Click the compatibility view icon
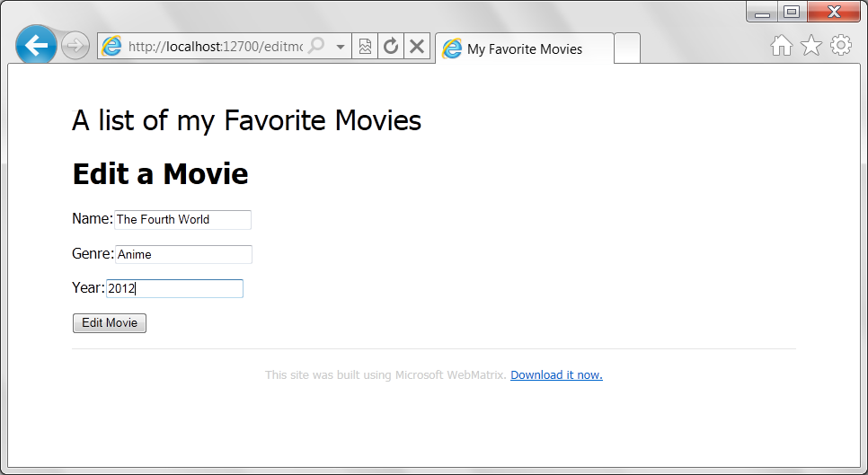This screenshot has height=475, width=868. click(x=365, y=47)
